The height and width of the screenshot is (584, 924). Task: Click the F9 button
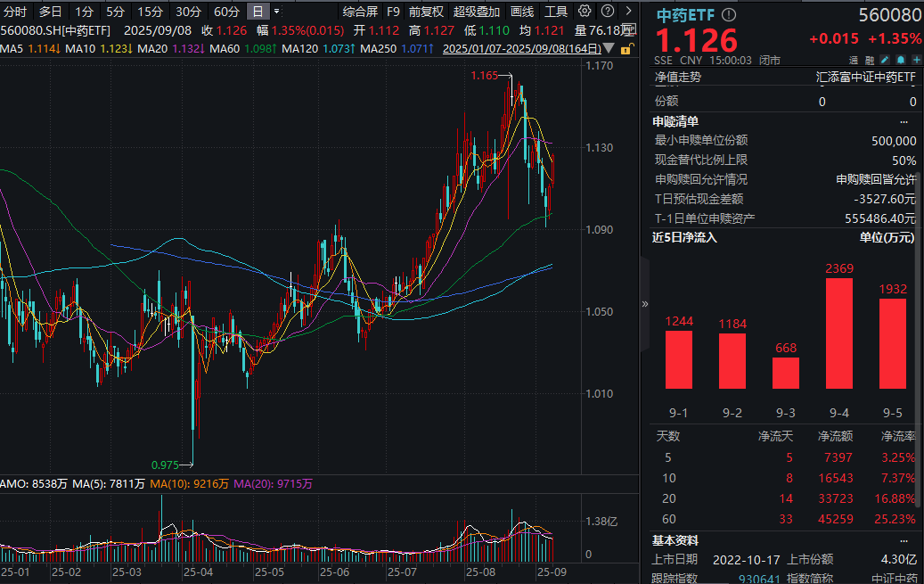[x=393, y=12]
